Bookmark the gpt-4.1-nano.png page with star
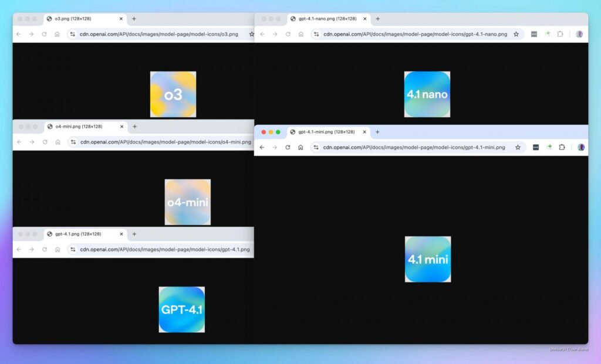Image resolution: width=601 pixels, height=364 pixels. point(516,34)
